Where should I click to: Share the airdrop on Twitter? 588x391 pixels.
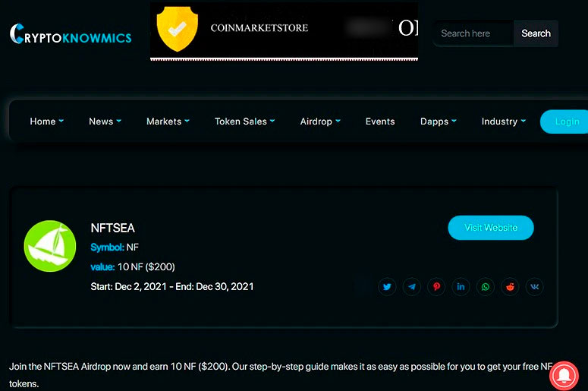coord(387,287)
